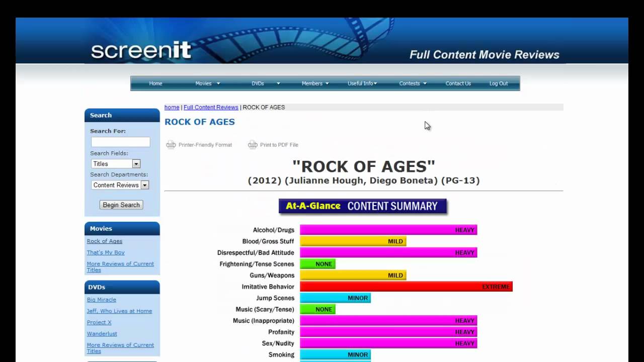Open the That's My Boy review link
644x362 pixels.
click(106, 252)
